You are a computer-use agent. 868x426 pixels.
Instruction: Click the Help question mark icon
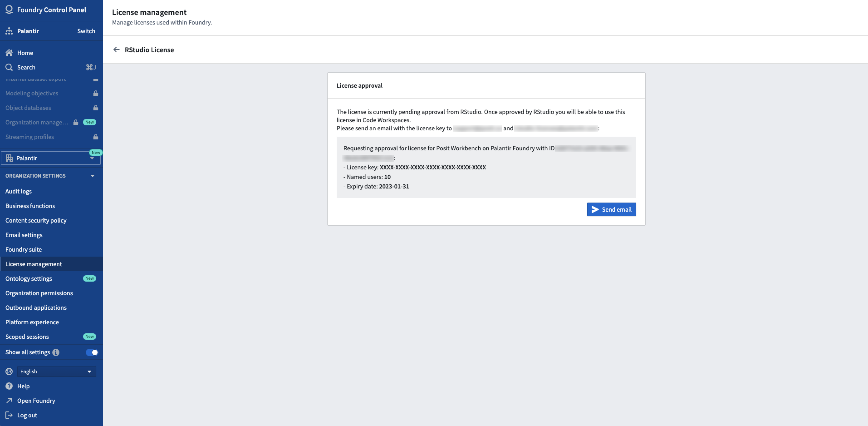(x=9, y=386)
